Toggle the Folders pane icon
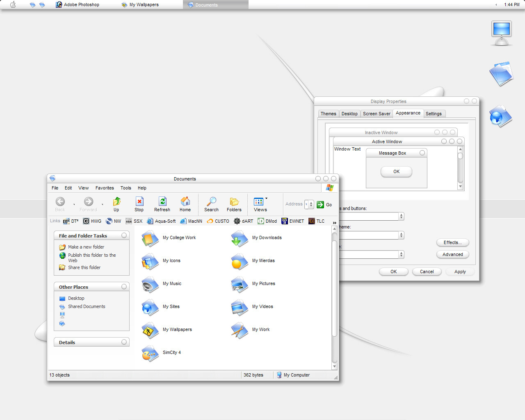 234,201
